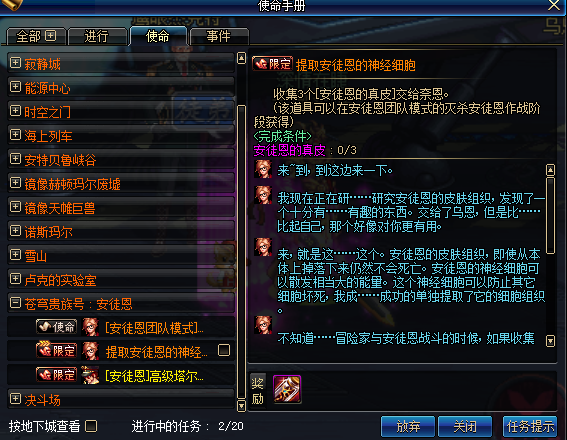Click NPC portrait beside 高级塔尔 quest
567x440 pixels.
click(90, 375)
